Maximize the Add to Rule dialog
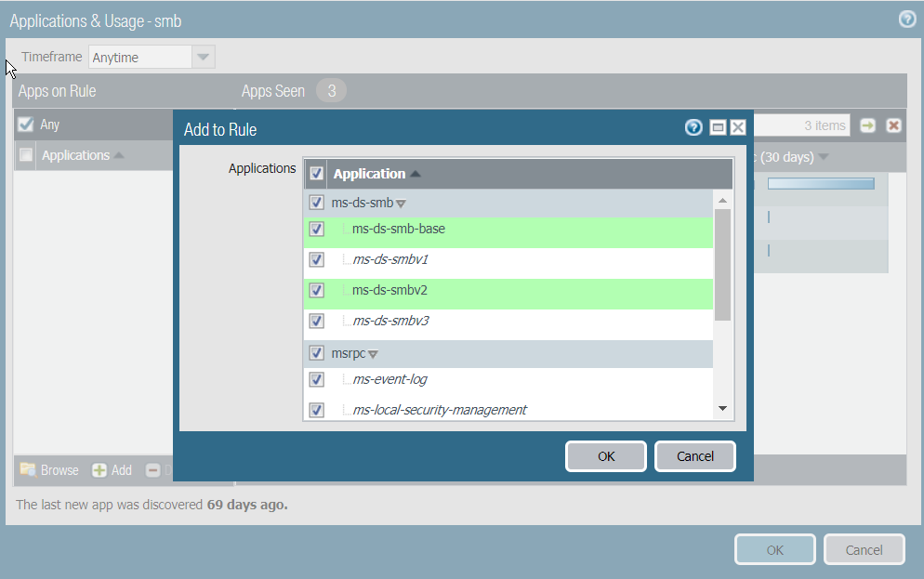 point(717,127)
